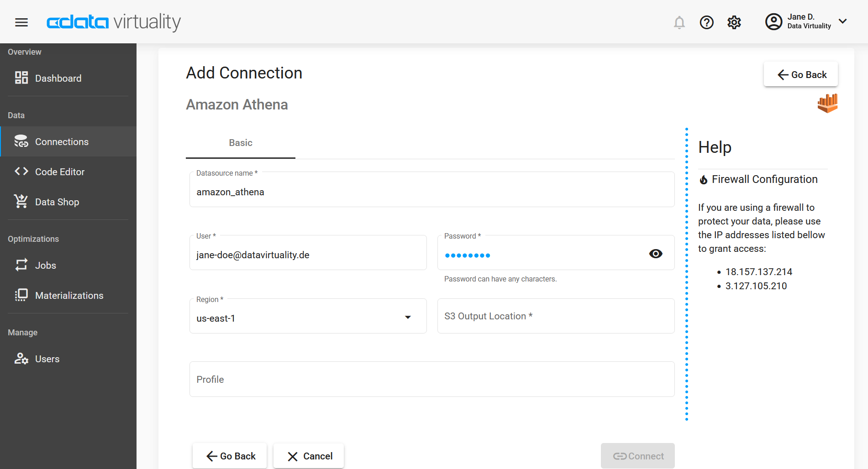868x469 pixels.
Task: Switch to the Basic tab
Action: pyautogui.click(x=240, y=143)
